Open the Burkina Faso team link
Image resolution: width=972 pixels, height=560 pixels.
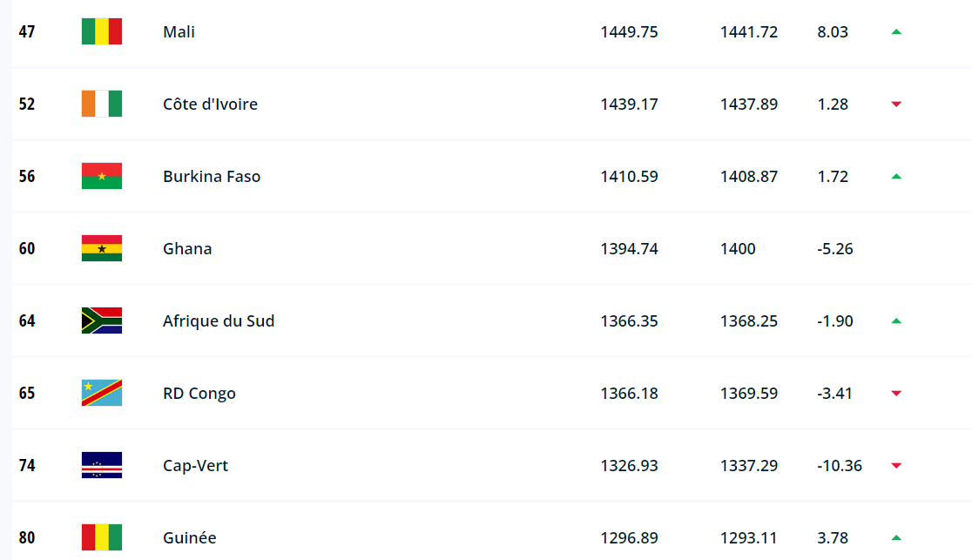(x=212, y=177)
